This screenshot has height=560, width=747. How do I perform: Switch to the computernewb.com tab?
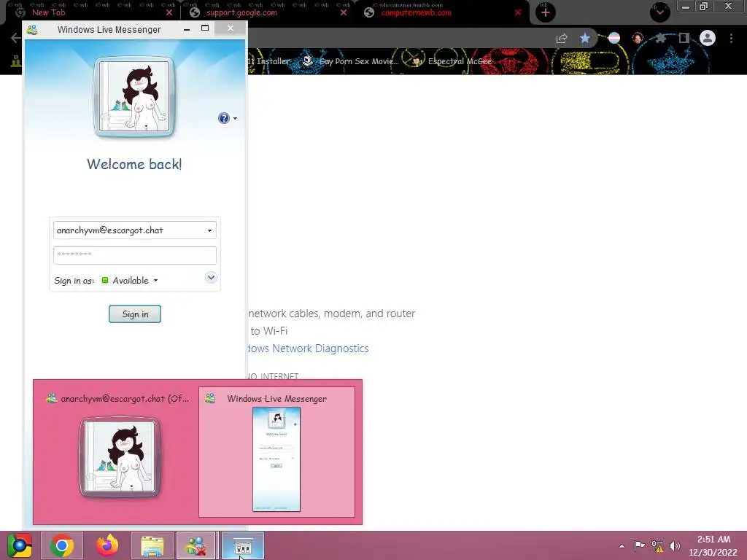coord(415,13)
